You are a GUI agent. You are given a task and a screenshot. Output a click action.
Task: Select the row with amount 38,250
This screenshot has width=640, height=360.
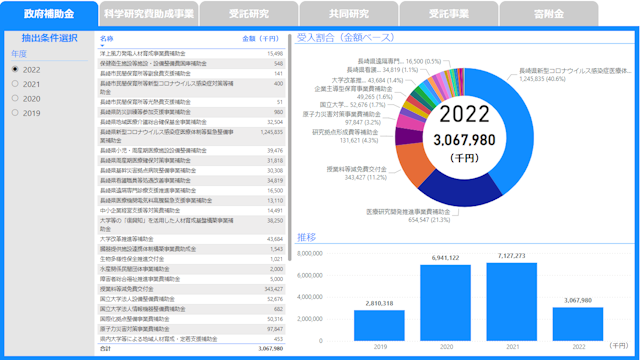coord(191,225)
